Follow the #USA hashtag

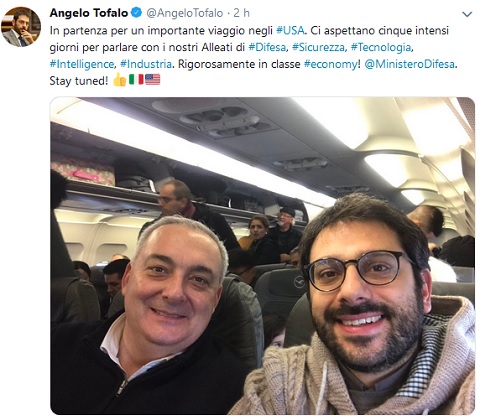(x=290, y=30)
